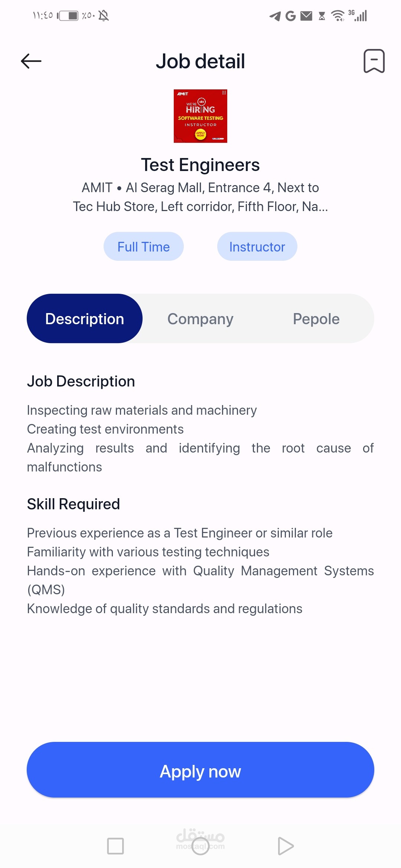The image size is (401, 868).
Task: Tap the Android recent apps square icon
Action: click(115, 846)
